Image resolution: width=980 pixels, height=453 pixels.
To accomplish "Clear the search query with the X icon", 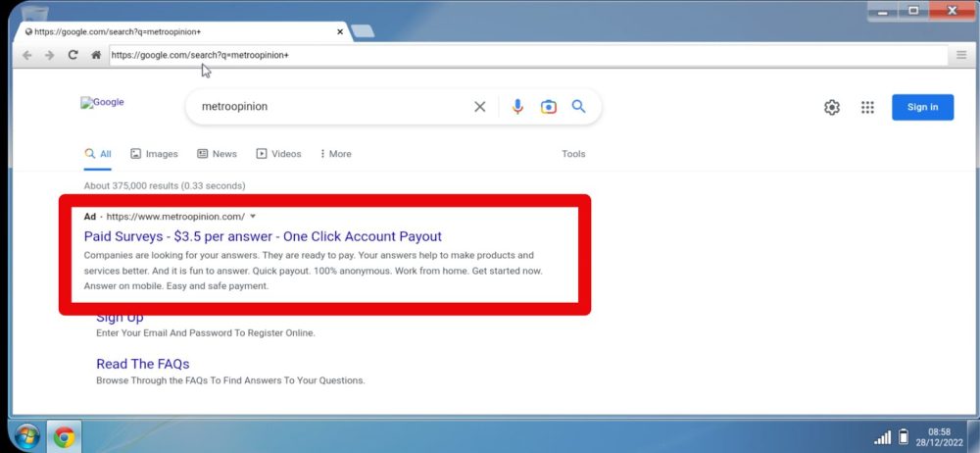I will tap(479, 106).
